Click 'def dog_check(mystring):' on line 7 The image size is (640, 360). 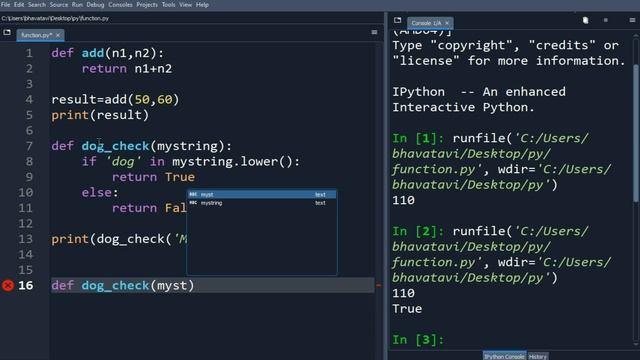[142, 146]
